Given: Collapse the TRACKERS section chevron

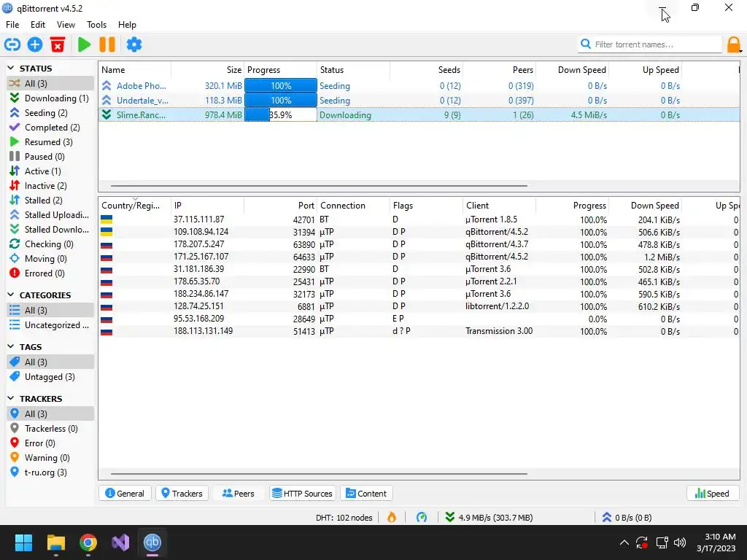Looking at the screenshot, I should click(x=11, y=399).
